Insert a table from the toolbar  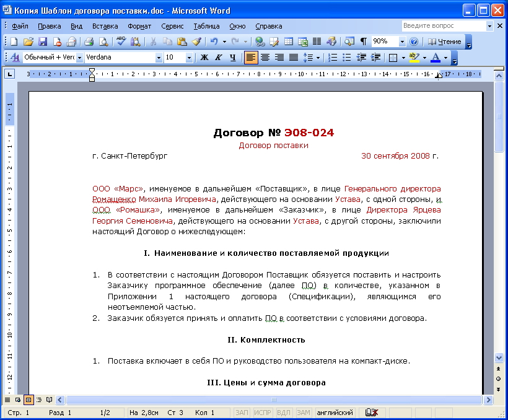pyautogui.click(x=288, y=42)
